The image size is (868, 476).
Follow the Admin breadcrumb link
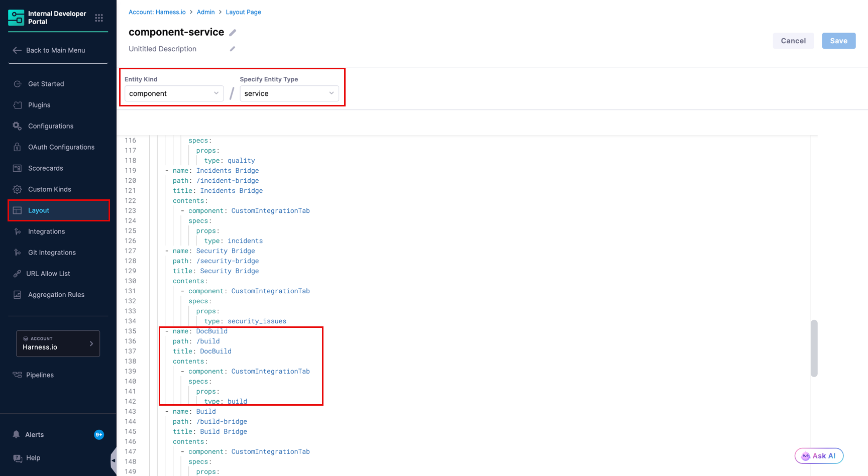206,12
